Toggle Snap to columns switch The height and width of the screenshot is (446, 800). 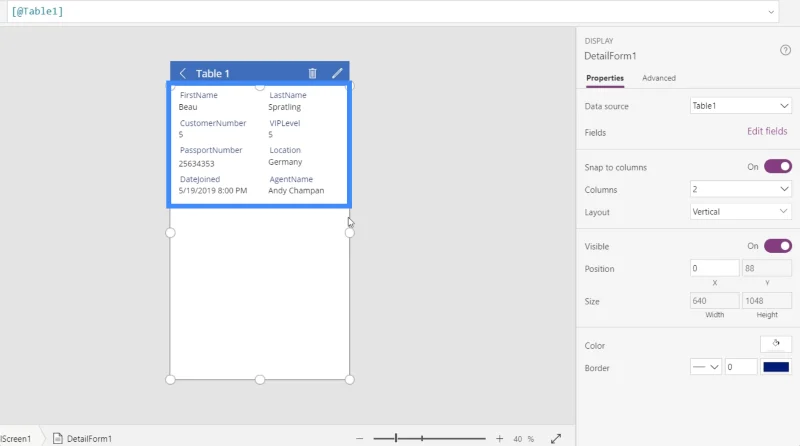pyautogui.click(x=778, y=167)
